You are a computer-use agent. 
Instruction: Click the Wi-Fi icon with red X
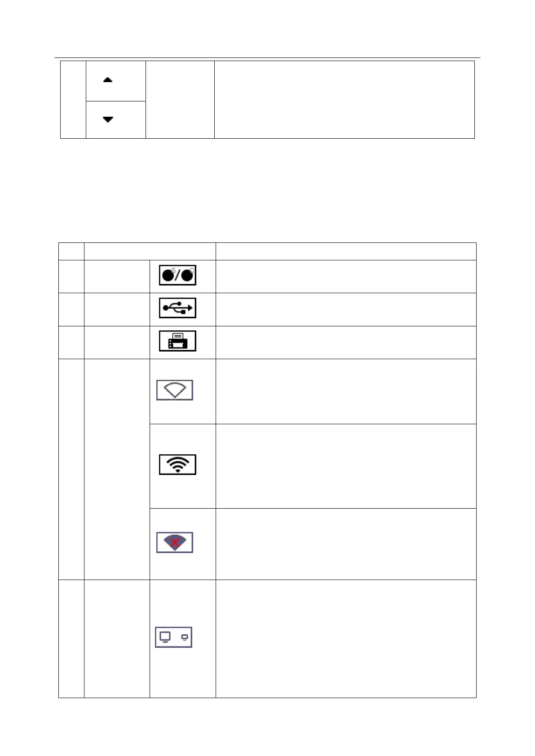(x=175, y=542)
